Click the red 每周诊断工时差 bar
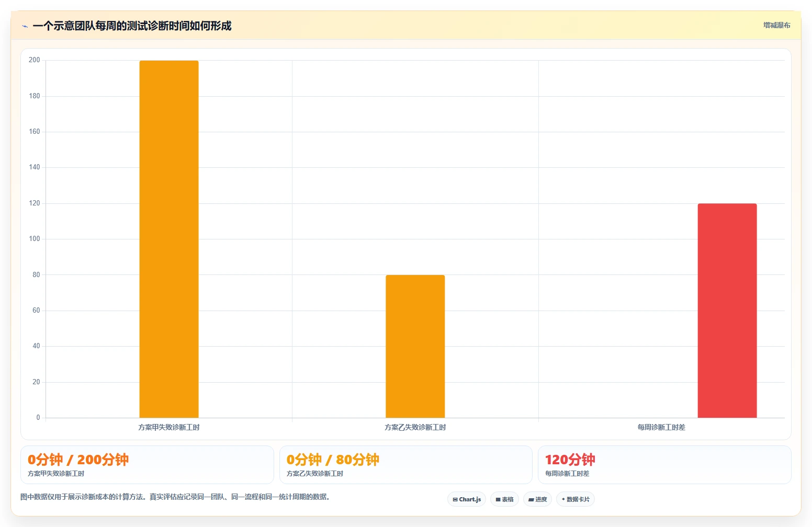This screenshot has width=812, height=527. coord(727,311)
